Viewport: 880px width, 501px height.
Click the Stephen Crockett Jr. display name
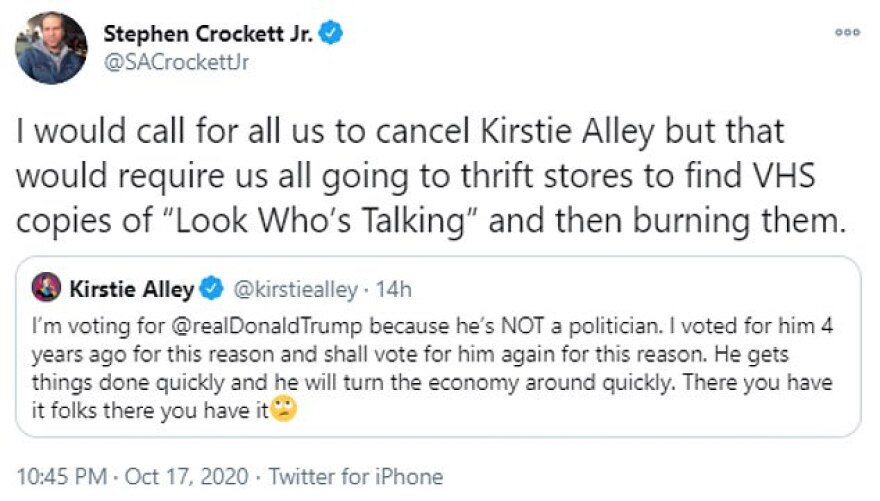coord(209,34)
